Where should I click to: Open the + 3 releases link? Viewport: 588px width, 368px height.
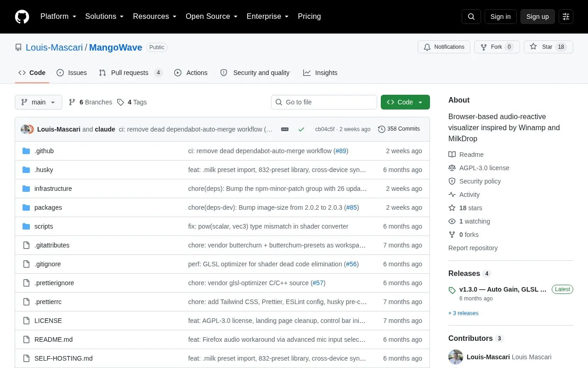tap(464, 313)
